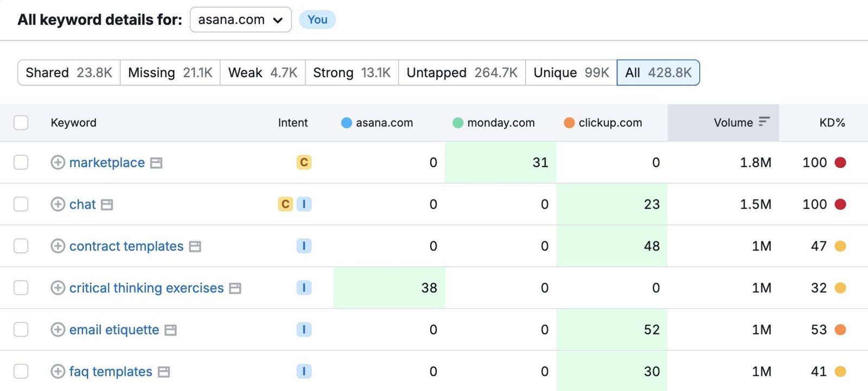The width and height of the screenshot is (868, 391).
Task: Switch to the Untapped 264.7K tab
Action: (462, 73)
